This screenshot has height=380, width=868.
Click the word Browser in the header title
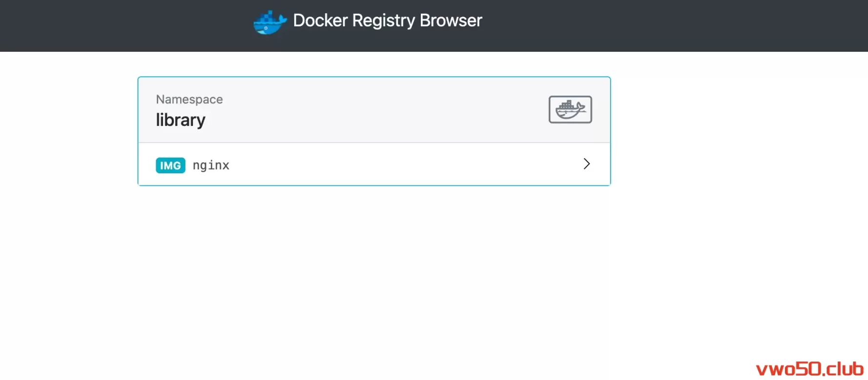[451, 20]
